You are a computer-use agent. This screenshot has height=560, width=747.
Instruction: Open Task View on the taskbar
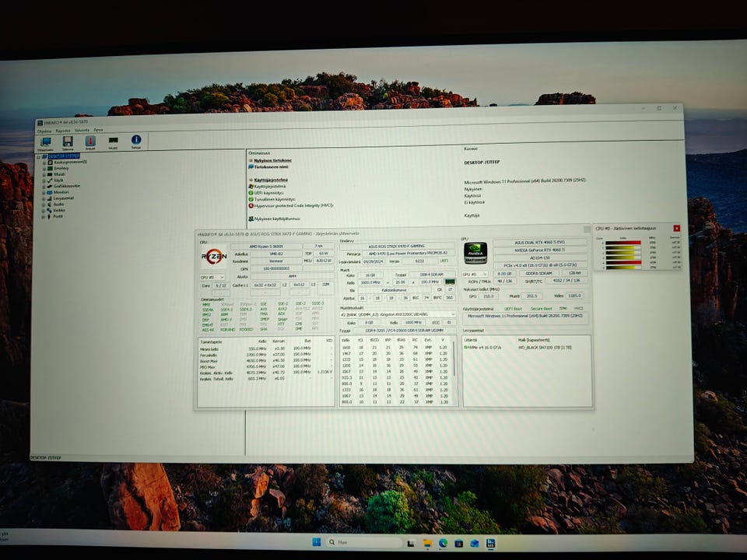(x=411, y=543)
